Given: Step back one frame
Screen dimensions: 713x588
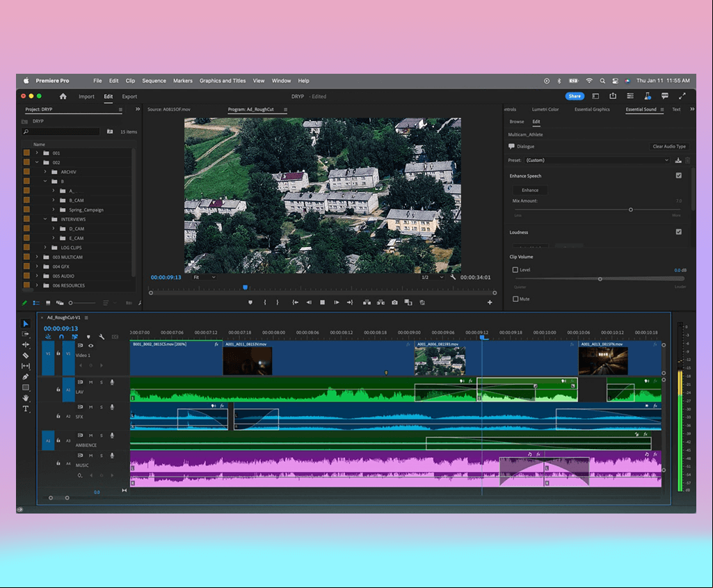Looking at the screenshot, I should coord(309,303).
